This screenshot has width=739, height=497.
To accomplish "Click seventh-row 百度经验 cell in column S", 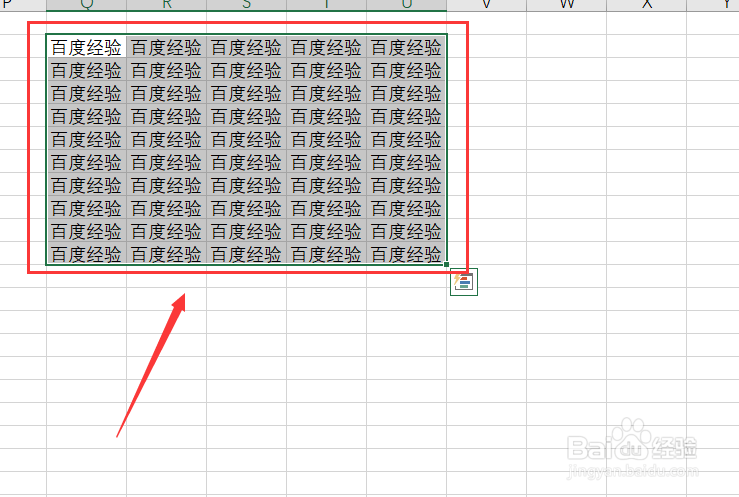I will pyautogui.click(x=246, y=185).
